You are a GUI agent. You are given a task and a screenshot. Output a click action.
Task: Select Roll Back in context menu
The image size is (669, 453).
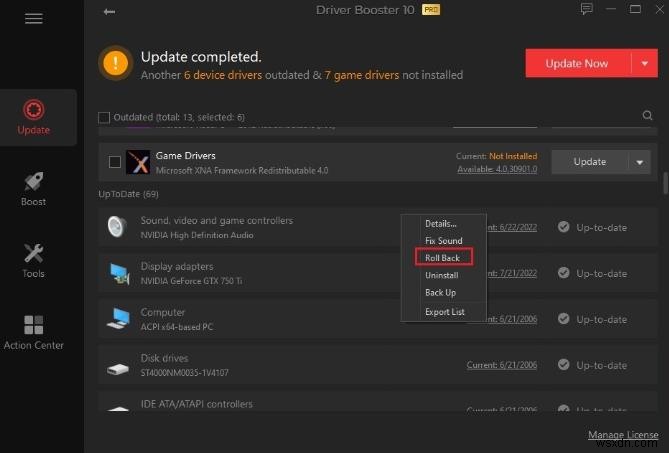442,258
